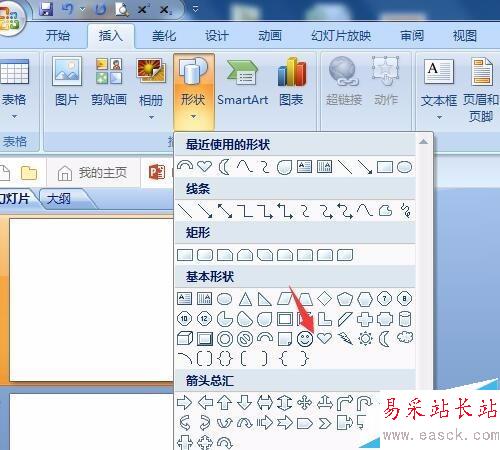
Task: Click the Undo icon in quick access toolbar
Action: tap(68, 9)
